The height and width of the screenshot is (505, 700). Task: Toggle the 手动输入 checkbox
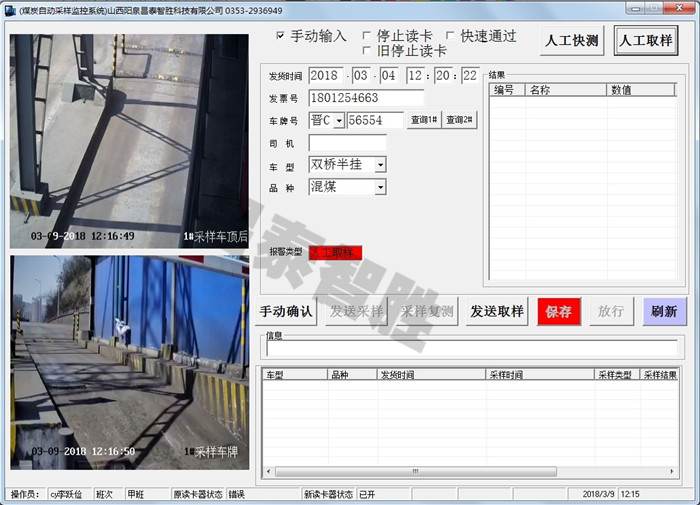tap(281, 36)
